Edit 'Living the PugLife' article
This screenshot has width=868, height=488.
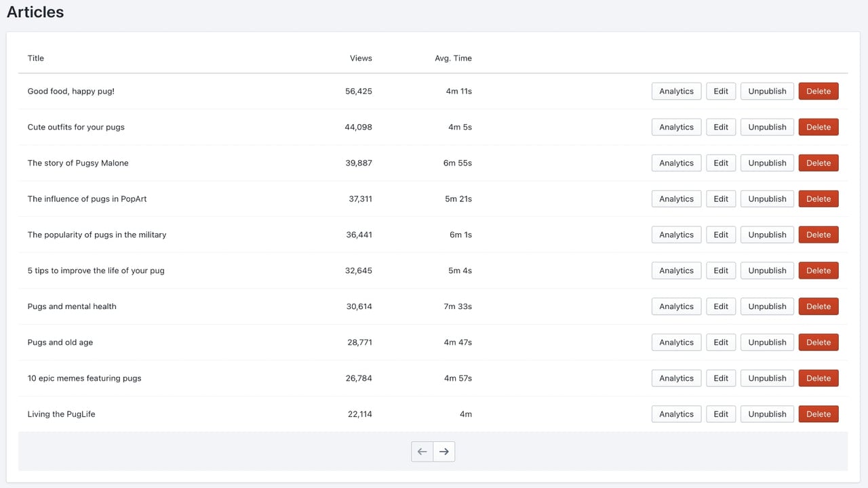pos(721,415)
